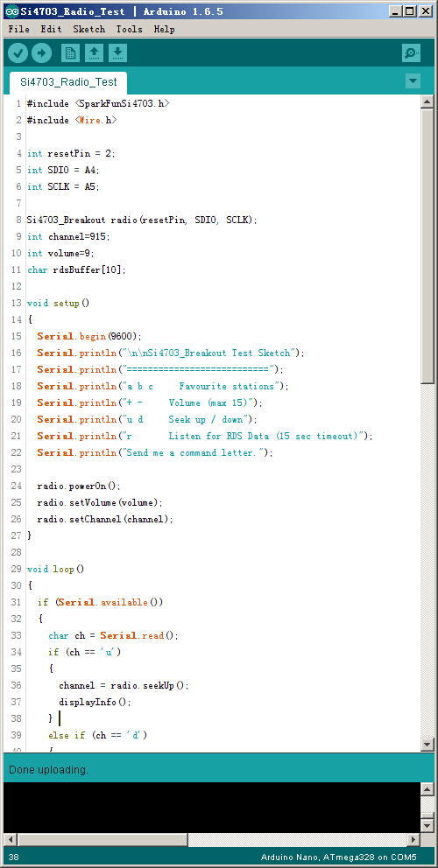Click the 'Favourite stations' println line
Image resolution: width=438 pixels, height=868 pixels.
[x=163, y=386]
